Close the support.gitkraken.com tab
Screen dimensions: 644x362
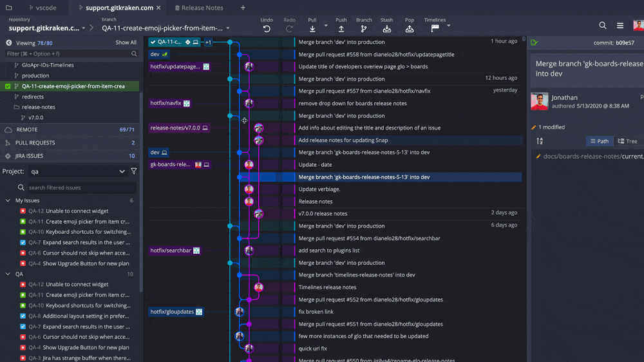click(x=158, y=8)
